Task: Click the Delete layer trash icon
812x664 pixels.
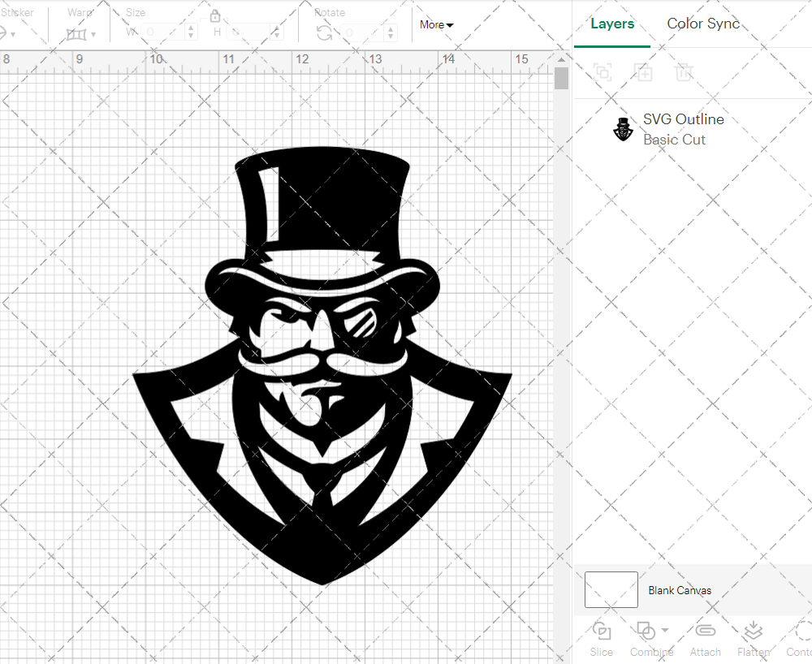Action: pyautogui.click(x=685, y=72)
